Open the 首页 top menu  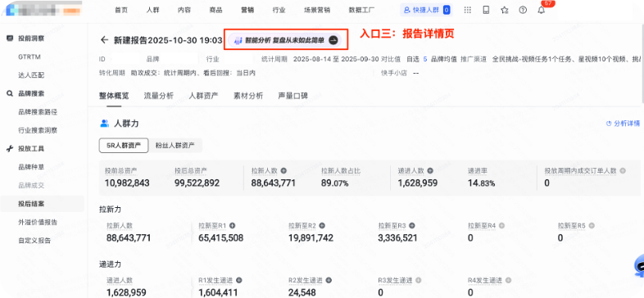click(x=121, y=11)
